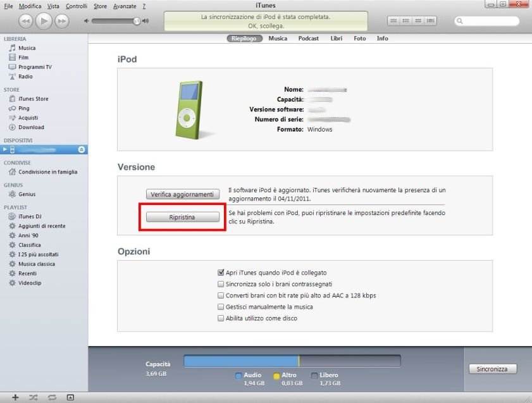Open Download in the sidebar
Image resolution: width=532 pixels, height=403 pixels.
click(x=31, y=127)
